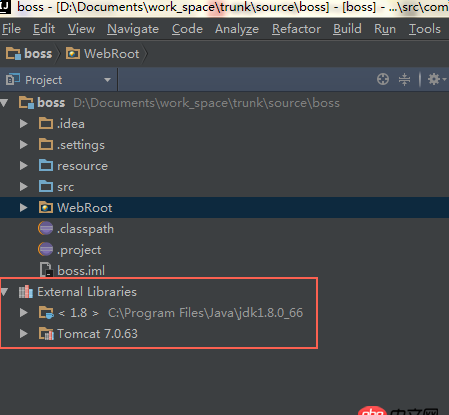
Task: Select the .settings folder name
Action: click(x=81, y=145)
